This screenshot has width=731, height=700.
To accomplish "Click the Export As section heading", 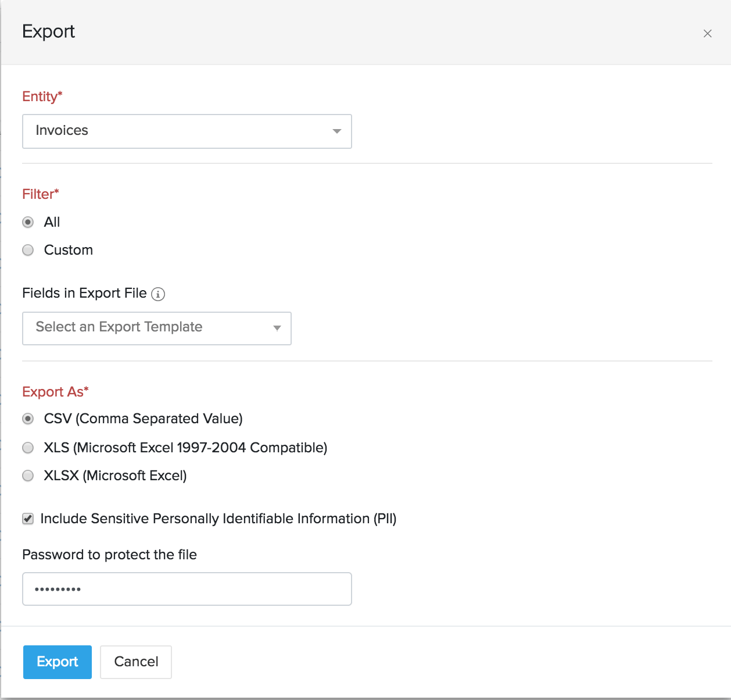I will 55,391.
